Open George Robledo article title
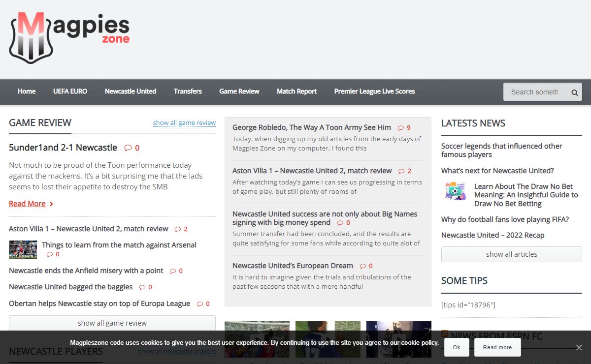Screen dimensions: 591x364 click(x=312, y=127)
